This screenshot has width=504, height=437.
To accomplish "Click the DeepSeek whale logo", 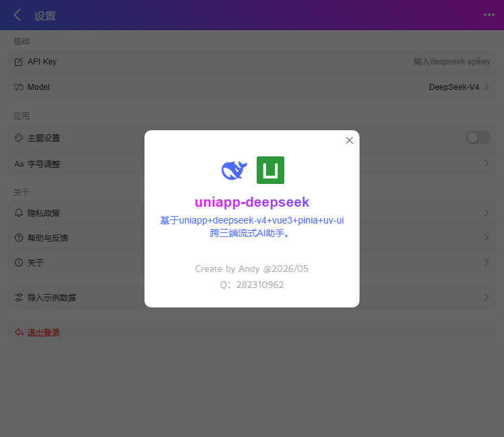I will (235, 171).
